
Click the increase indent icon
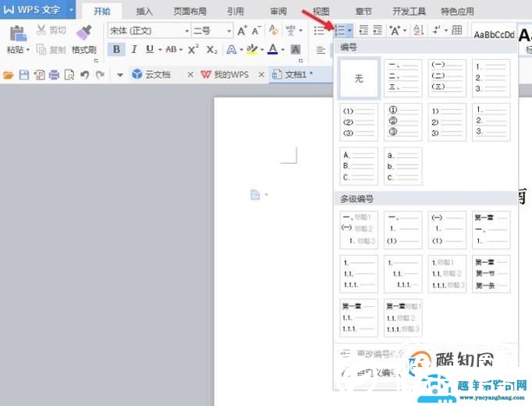click(378, 30)
